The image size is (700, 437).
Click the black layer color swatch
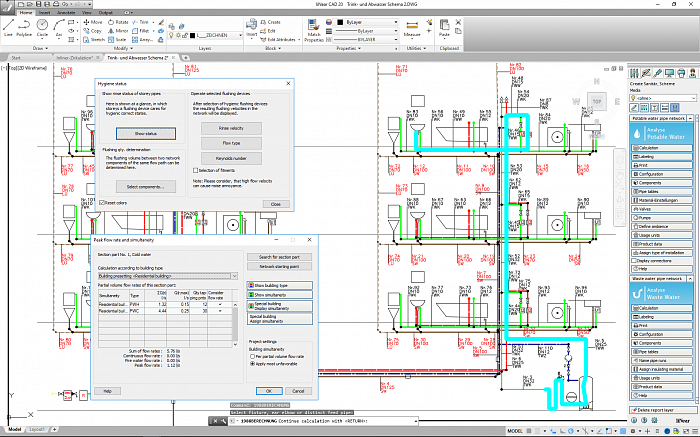[193, 35]
